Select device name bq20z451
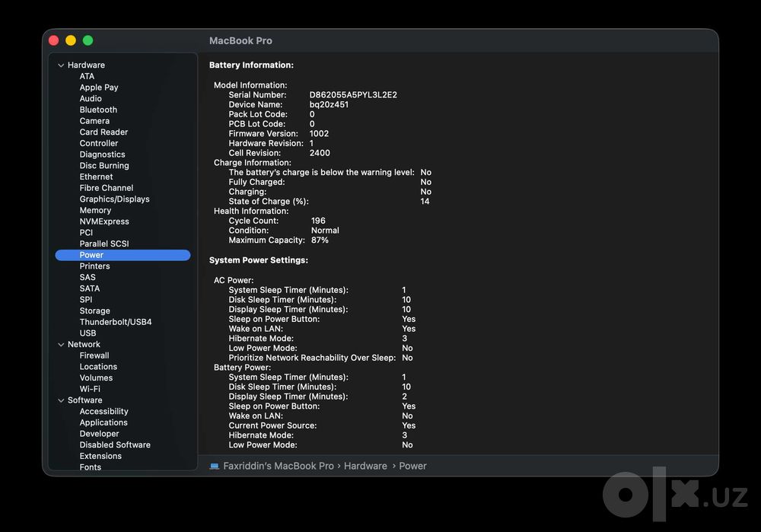The image size is (761, 532). 329,104
